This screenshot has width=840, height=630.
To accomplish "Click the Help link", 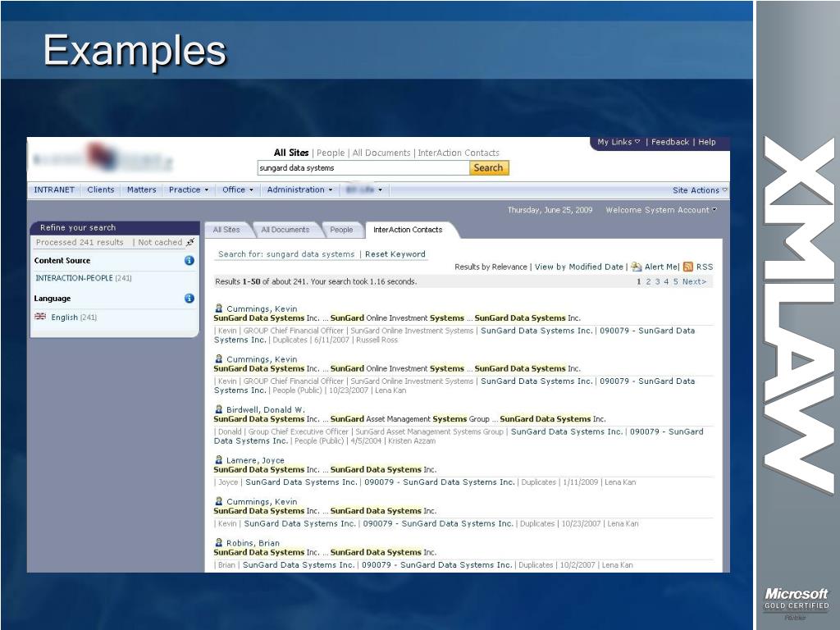I will point(706,142).
